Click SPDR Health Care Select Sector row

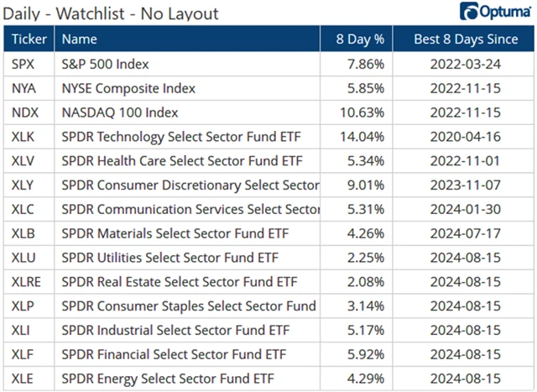[x=182, y=161]
